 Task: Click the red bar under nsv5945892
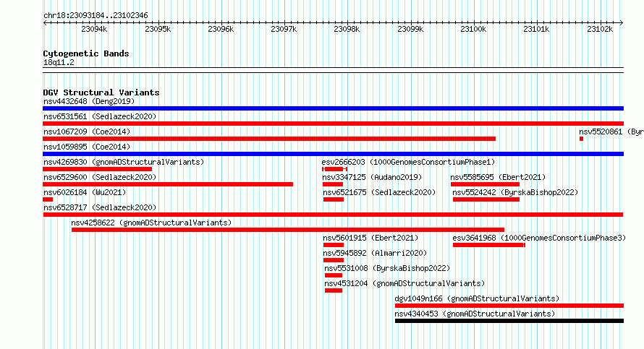[334, 260]
